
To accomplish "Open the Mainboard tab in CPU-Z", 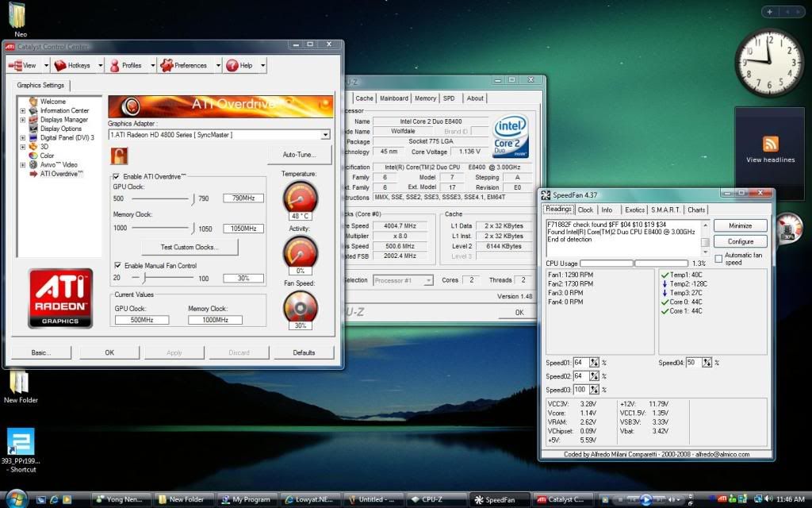I will point(393,98).
